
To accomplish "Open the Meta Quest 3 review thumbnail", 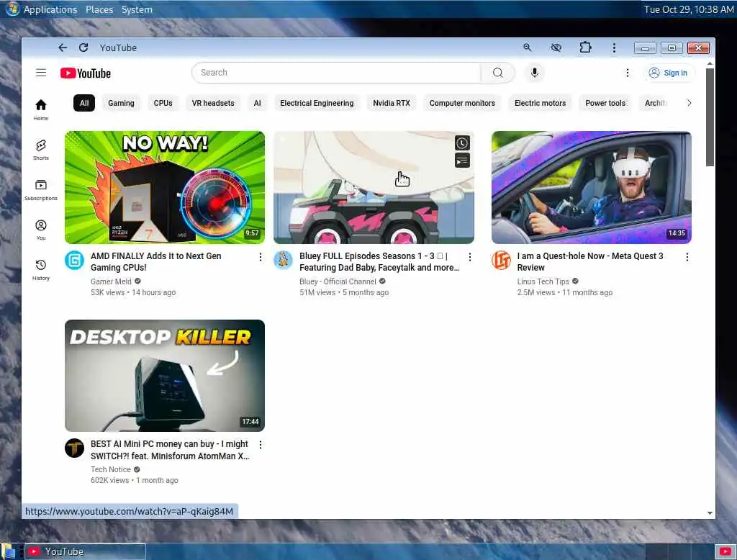I will click(592, 187).
